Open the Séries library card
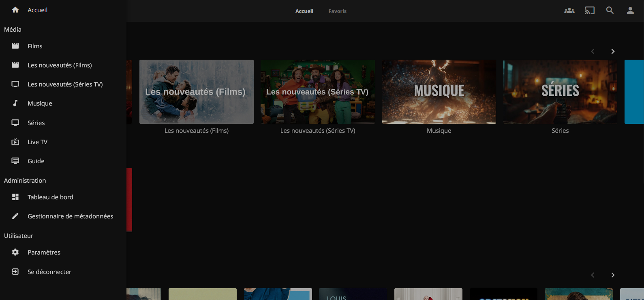This screenshot has width=644, height=300. pos(560,92)
